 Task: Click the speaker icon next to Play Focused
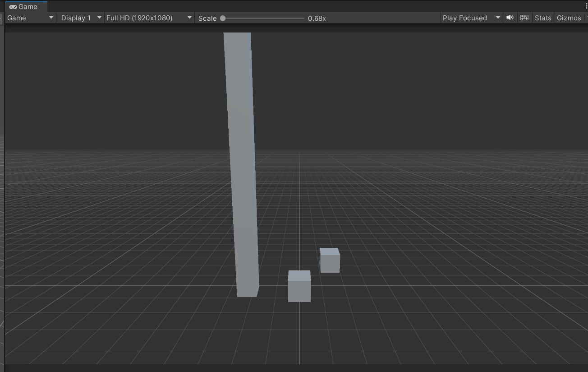[510, 18]
